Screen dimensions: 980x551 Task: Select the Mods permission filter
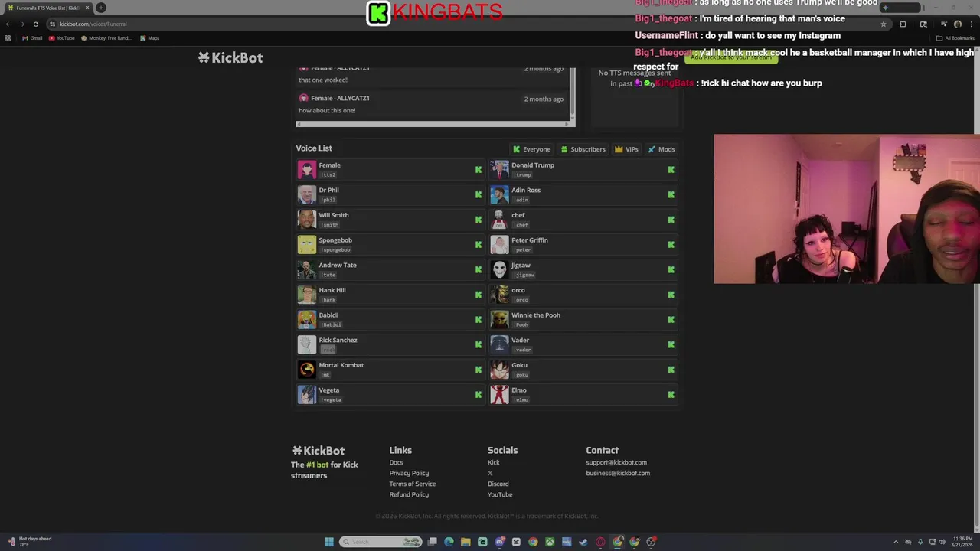pos(661,149)
